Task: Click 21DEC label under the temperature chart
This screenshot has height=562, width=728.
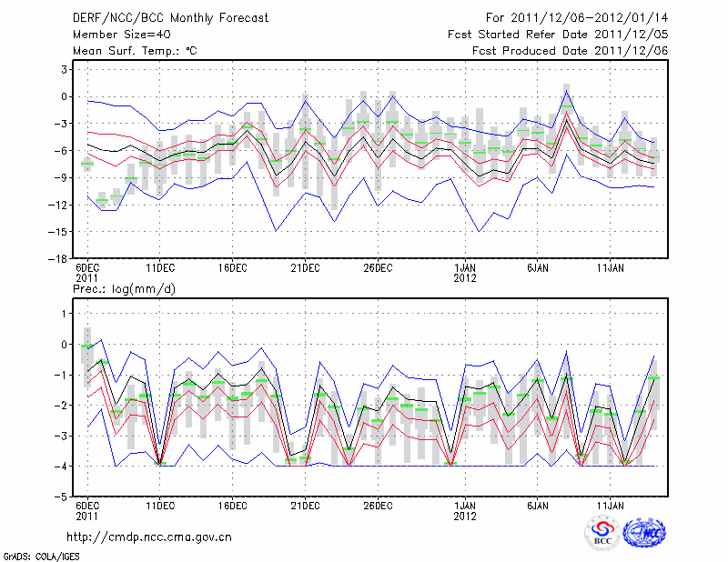Action: pyautogui.click(x=305, y=268)
